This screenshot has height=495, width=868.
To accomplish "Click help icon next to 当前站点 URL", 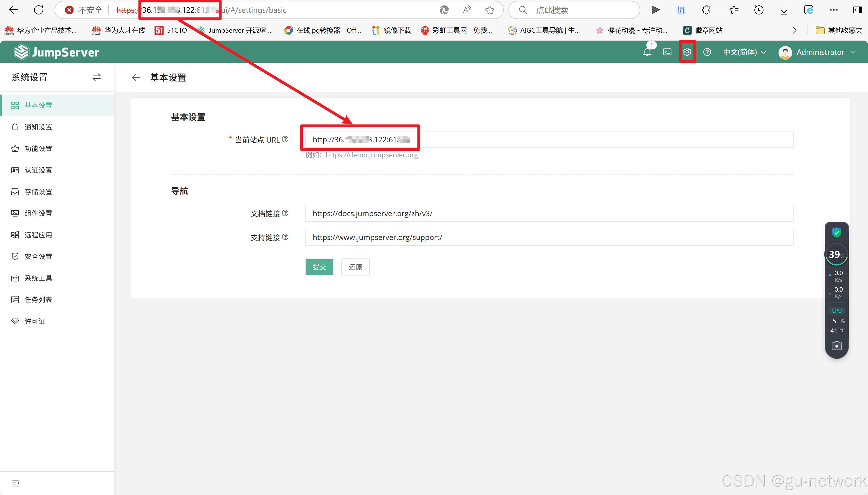I will [x=285, y=139].
